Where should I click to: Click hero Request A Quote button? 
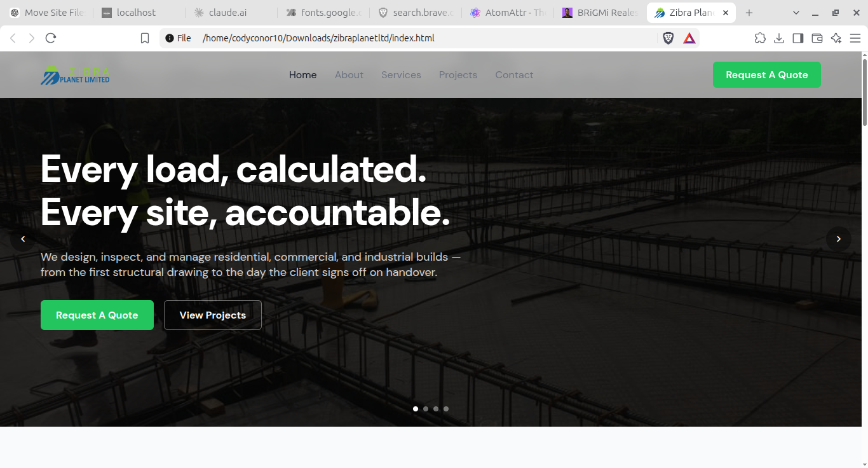[x=97, y=315]
